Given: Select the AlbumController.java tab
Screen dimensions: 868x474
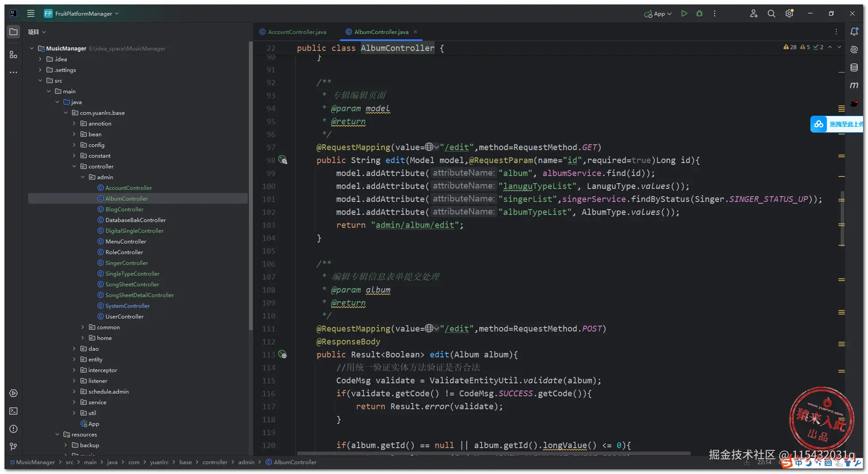Looking at the screenshot, I should [x=381, y=32].
